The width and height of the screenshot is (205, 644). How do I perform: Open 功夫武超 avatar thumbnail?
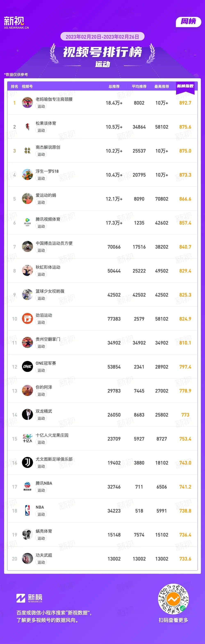[27, 559]
